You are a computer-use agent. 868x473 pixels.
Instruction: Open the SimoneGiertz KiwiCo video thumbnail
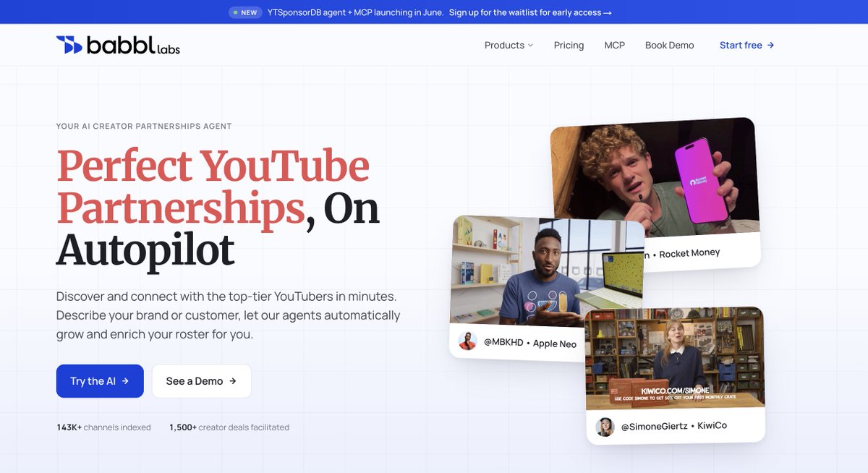[x=675, y=358]
